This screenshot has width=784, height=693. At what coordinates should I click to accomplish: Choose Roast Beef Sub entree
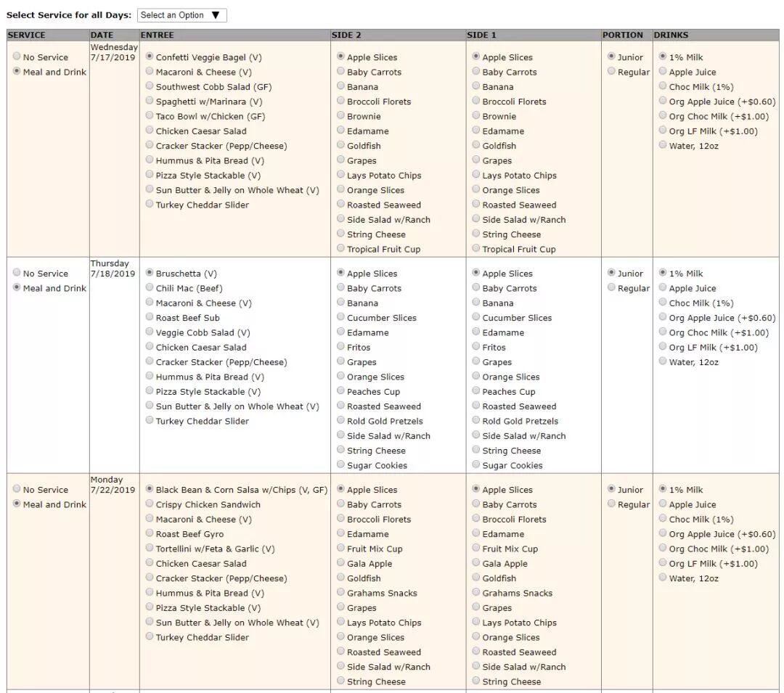pyautogui.click(x=150, y=317)
